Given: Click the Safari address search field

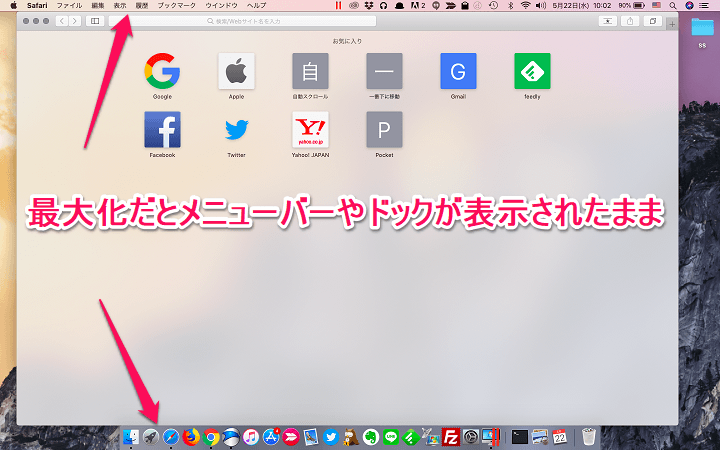Looking at the screenshot, I should point(242,21).
